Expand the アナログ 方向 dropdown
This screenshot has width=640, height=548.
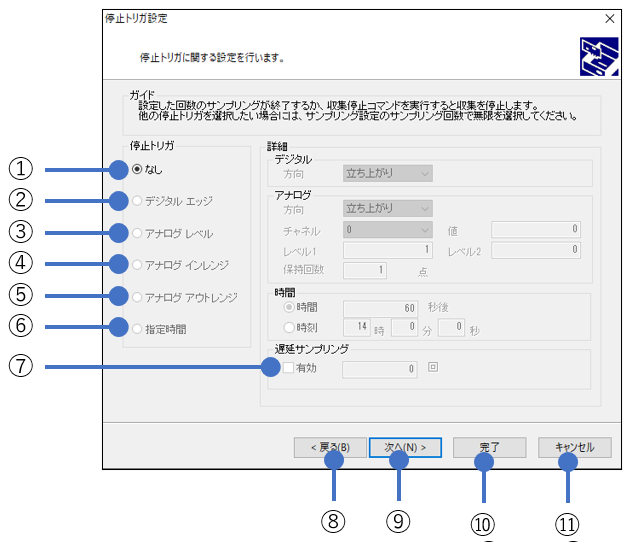coord(387,208)
